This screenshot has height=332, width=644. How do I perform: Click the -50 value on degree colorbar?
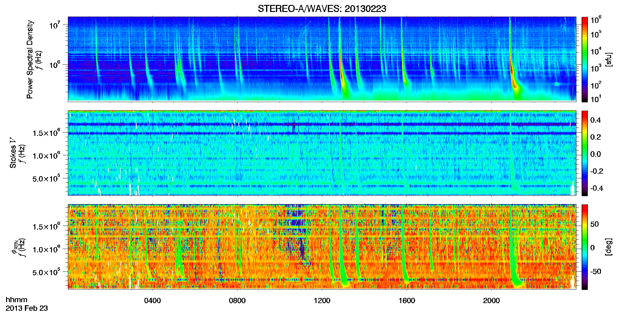point(596,271)
